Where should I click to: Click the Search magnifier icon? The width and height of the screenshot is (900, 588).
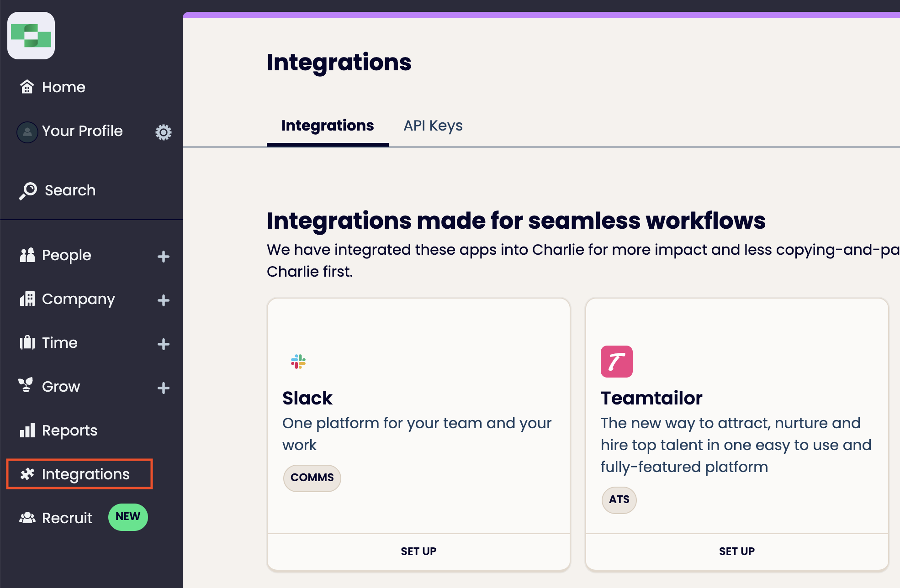pyautogui.click(x=27, y=190)
